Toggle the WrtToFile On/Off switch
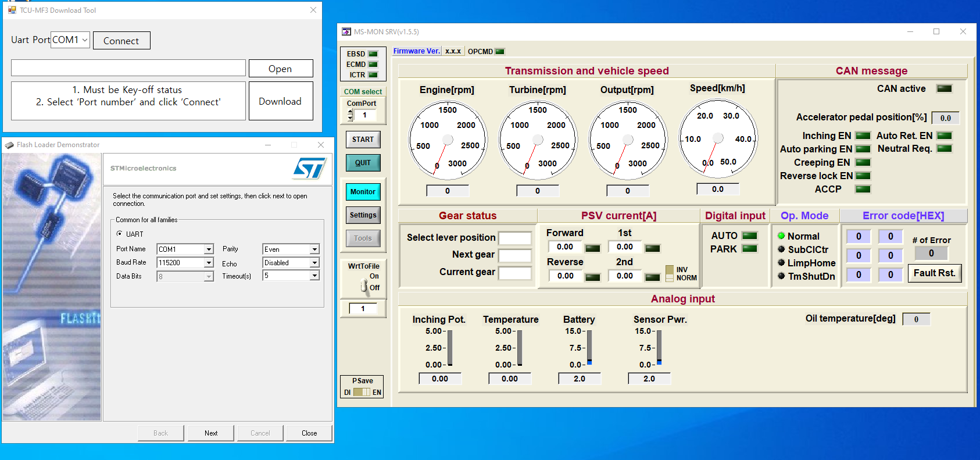Image resolution: width=980 pixels, height=460 pixels. [364, 285]
